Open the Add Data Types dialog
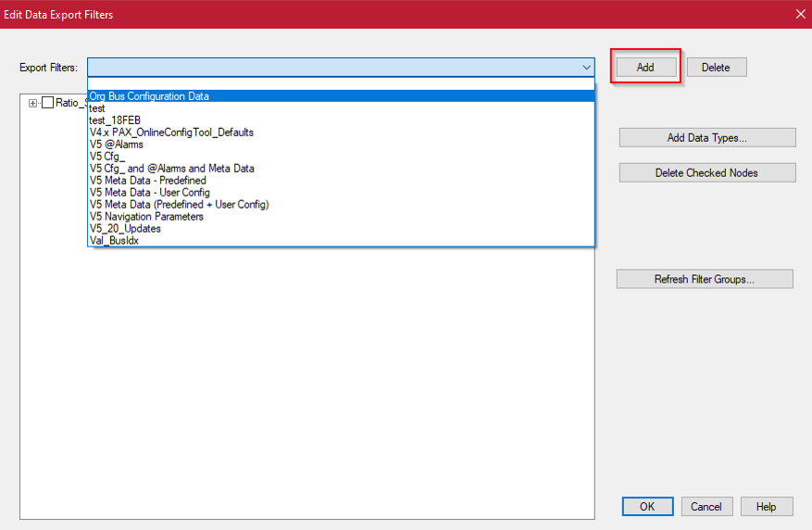Image resolution: width=812 pixels, height=530 pixels. [706, 138]
